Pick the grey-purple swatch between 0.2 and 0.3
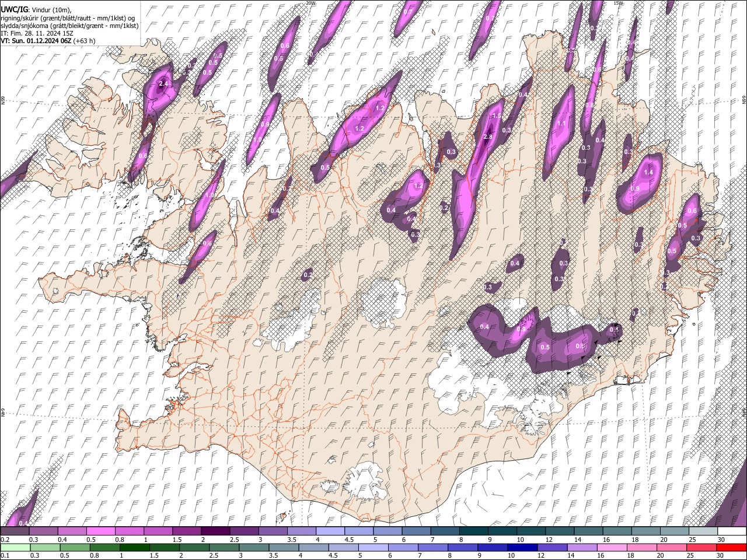Image resolution: width=747 pixels, height=560 pixels. click(15, 531)
